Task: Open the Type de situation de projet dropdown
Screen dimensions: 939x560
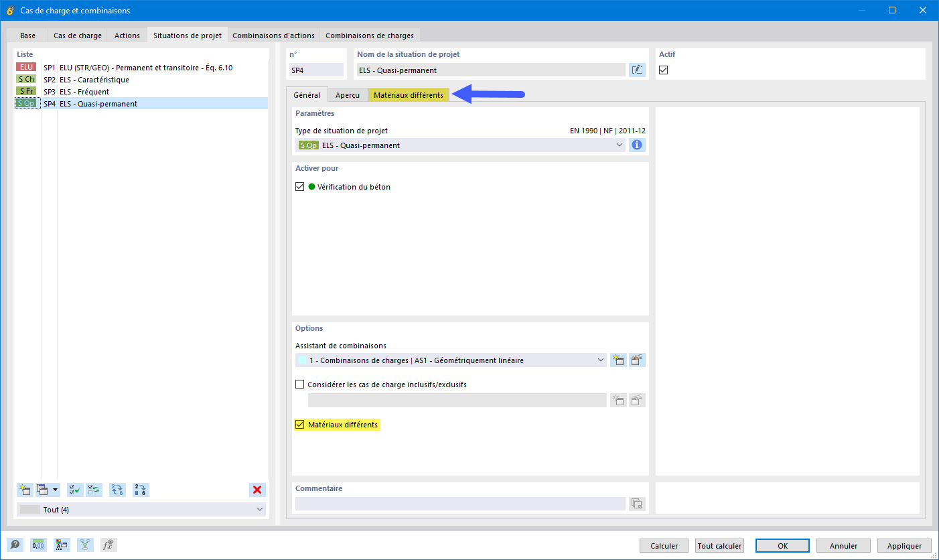Action: coord(620,145)
